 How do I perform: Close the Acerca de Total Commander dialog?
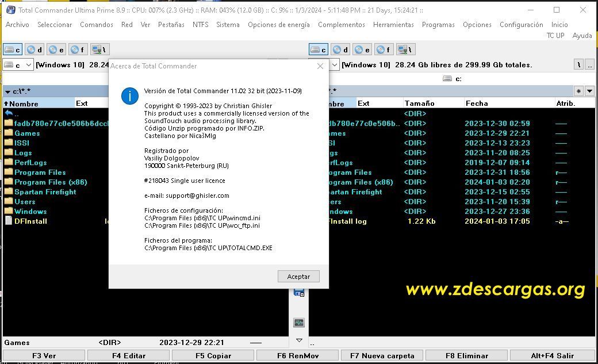click(320, 66)
